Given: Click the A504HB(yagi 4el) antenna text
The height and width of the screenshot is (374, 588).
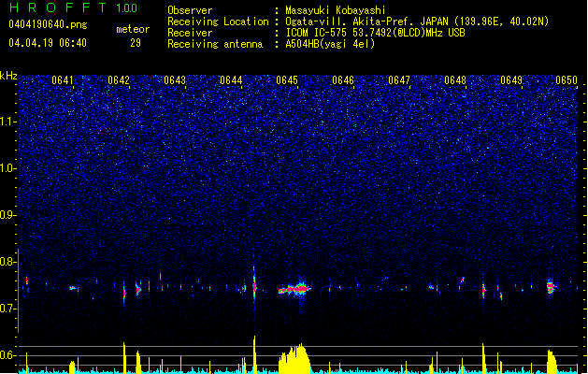Looking at the screenshot, I should (x=330, y=44).
